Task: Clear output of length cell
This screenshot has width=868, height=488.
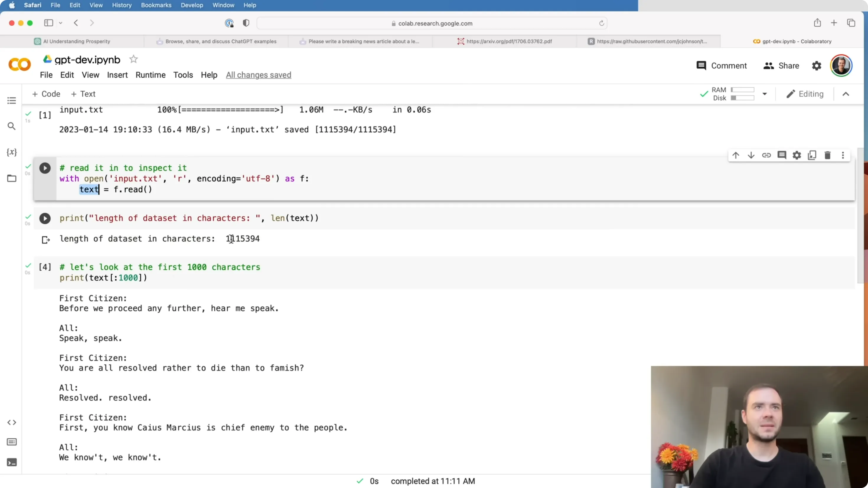Action: tap(46, 240)
